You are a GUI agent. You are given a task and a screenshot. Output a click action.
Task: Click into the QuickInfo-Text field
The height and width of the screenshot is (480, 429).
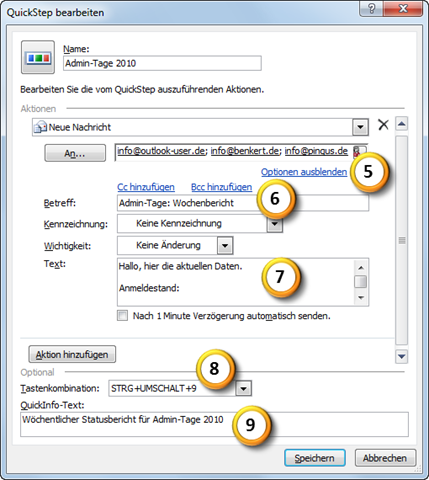point(214,424)
